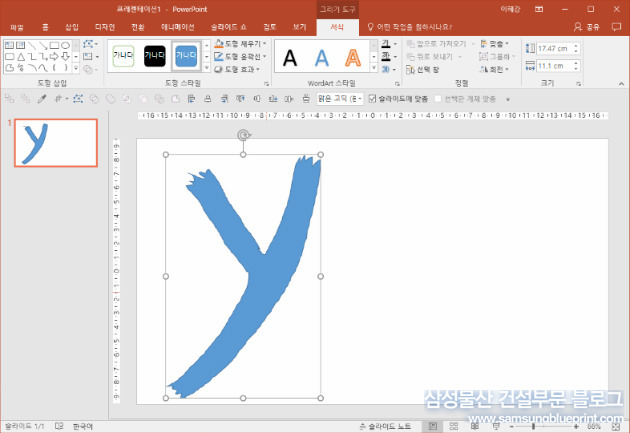630x433 pixels.
Task: Select the text box shape in gallery
Action: coord(9,45)
